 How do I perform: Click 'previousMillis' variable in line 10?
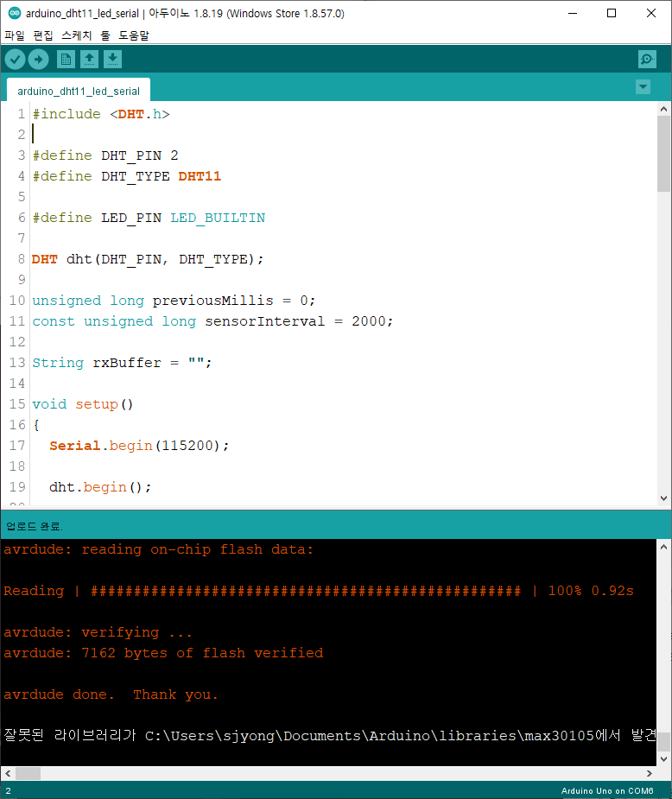213,301
